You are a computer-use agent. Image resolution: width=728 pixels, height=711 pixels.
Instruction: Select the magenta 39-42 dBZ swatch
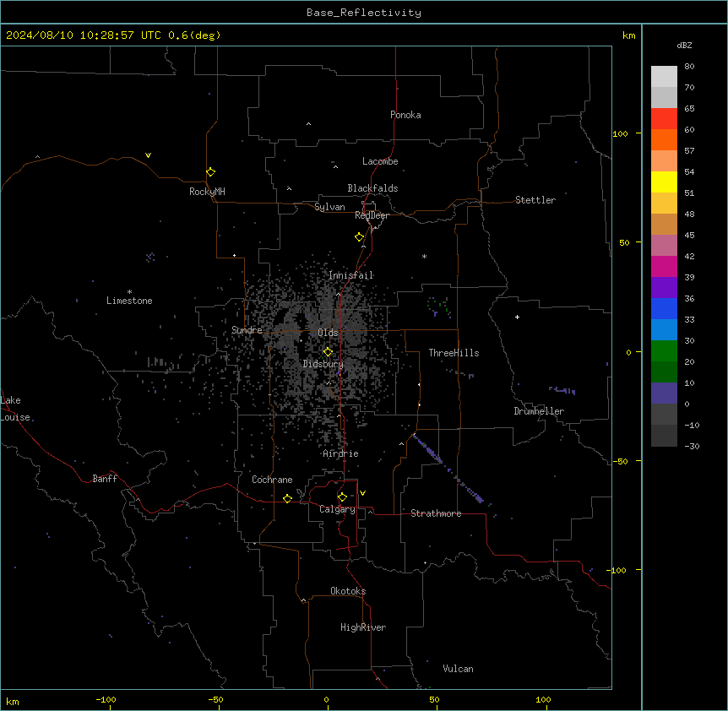click(x=664, y=266)
